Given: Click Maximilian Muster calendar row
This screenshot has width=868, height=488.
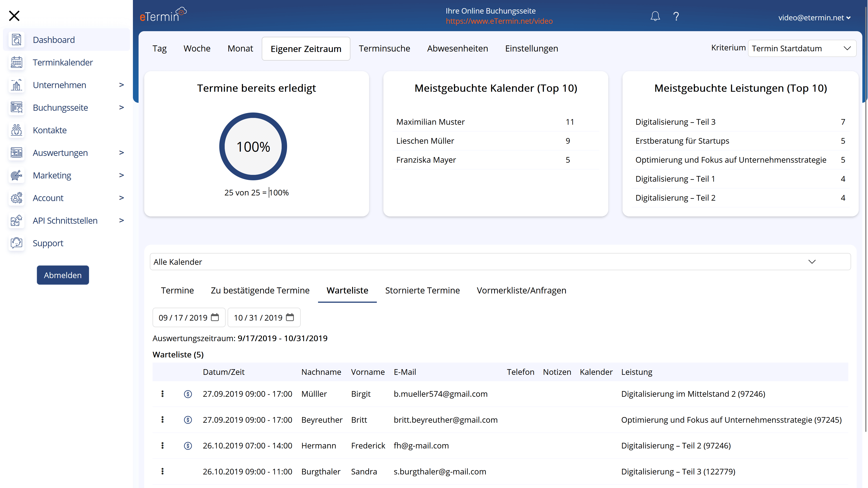Looking at the screenshot, I should pyautogui.click(x=495, y=122).
